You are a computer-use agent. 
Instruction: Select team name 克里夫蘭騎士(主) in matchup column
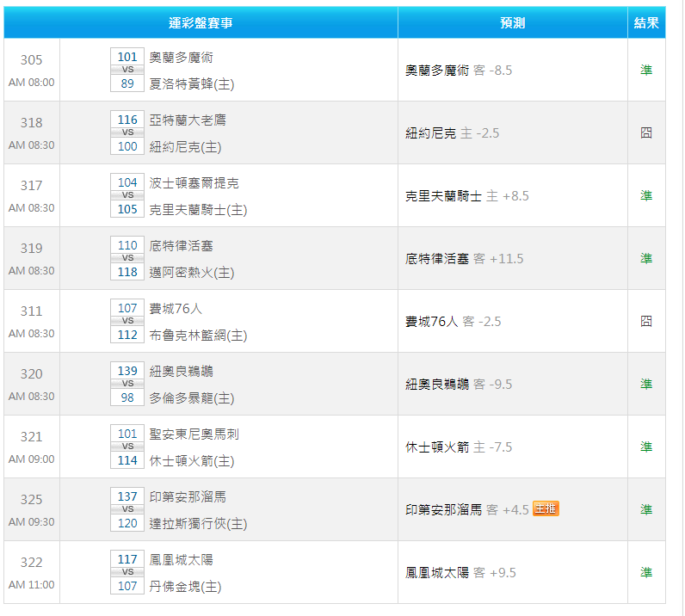tap(198, 210)
